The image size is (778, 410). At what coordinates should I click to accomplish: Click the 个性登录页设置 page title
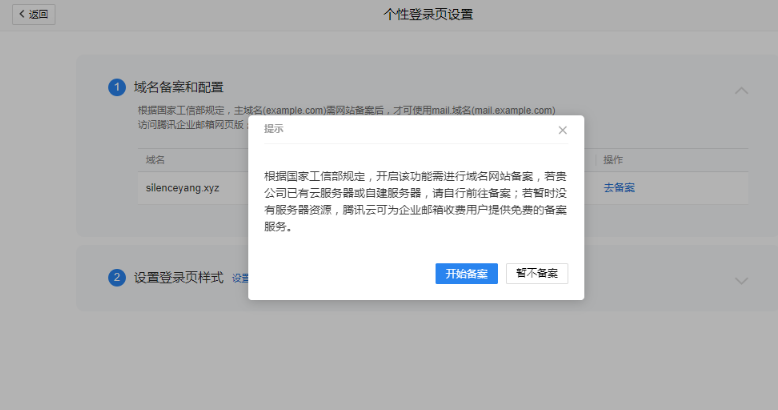click(x=428, y=14)
